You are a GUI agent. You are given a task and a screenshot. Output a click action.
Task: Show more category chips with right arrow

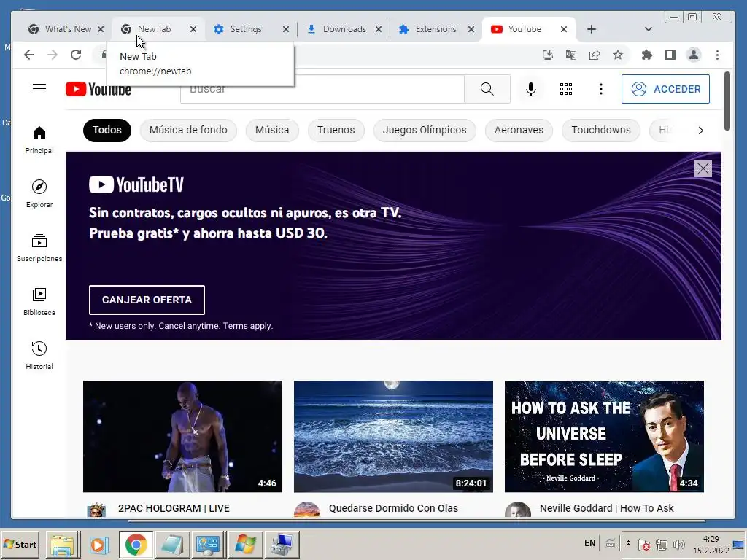pyautogui.click(x=700, y=130)
